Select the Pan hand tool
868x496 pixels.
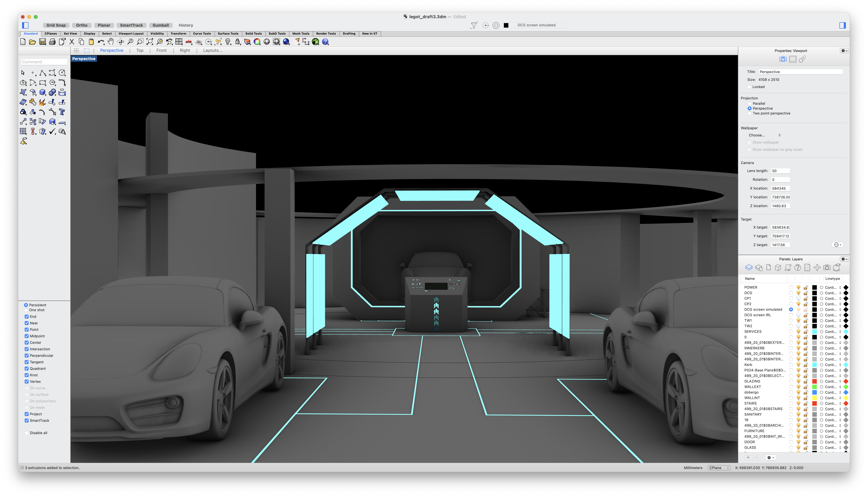pos(111,42)
